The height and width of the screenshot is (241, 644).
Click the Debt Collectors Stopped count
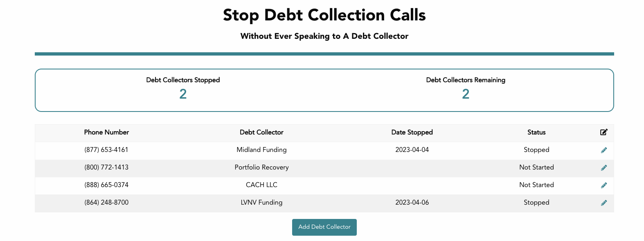click(x=183, y=94)
